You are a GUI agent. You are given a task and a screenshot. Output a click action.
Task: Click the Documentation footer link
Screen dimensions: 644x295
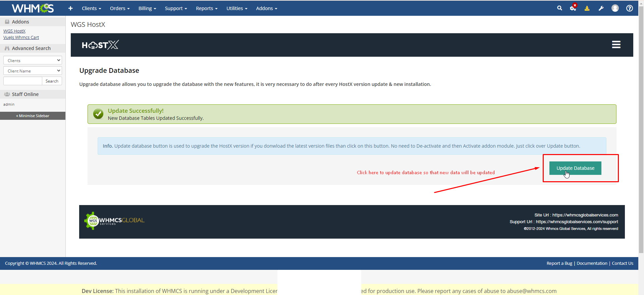[x=592, y=263]
